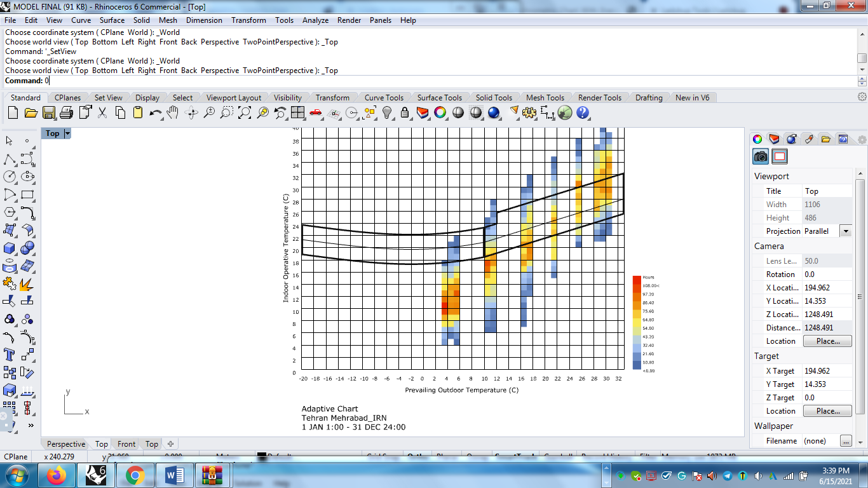Open the Projection dropdown
This screenshot has width=868, height=488.
[845, 231]
